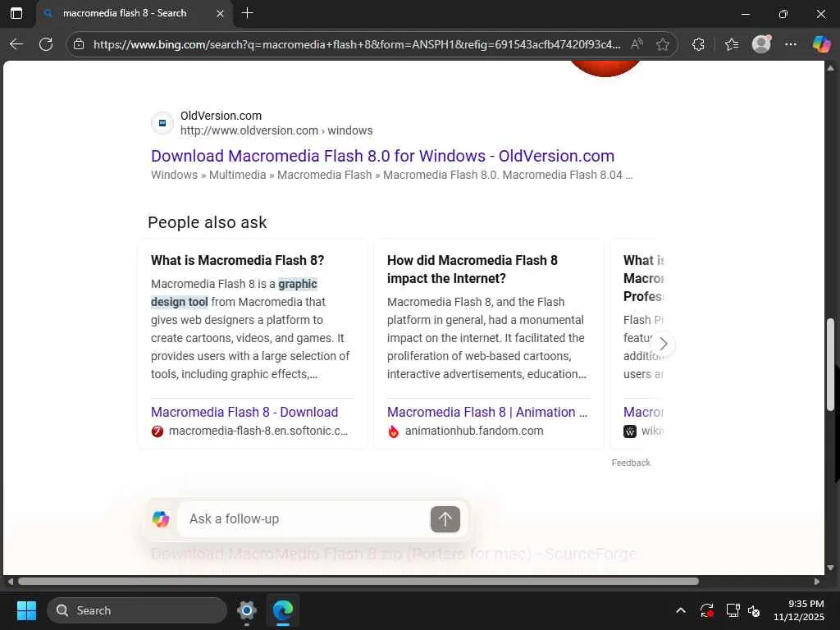The height and width of the screenshot is (630, 840).
Task: Submit the follow-up with arrow button
Action: point(445,519)
